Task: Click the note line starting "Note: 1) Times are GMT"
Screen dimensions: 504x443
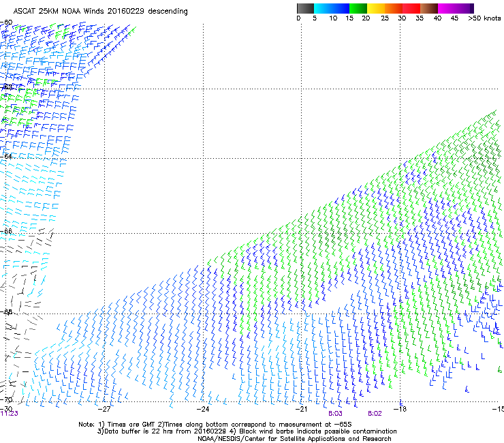Action: point(215,425)
